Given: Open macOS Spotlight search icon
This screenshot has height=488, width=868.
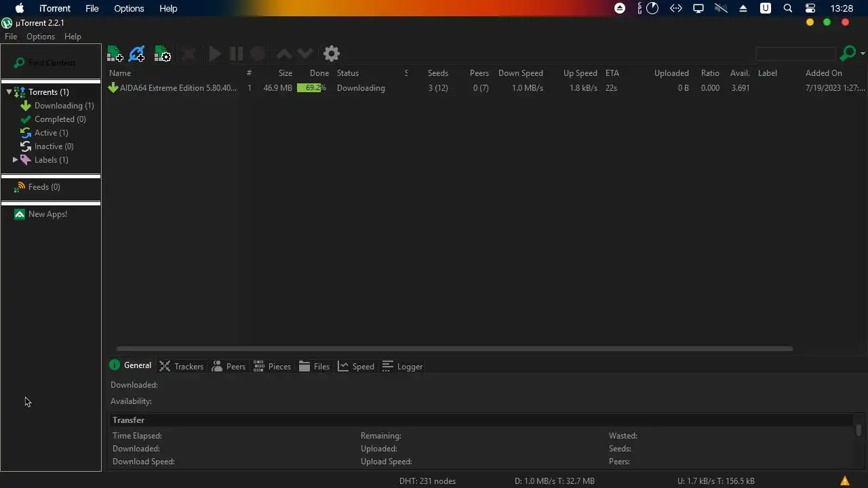Looking at the screenshot, I should (x=787, y=8).
